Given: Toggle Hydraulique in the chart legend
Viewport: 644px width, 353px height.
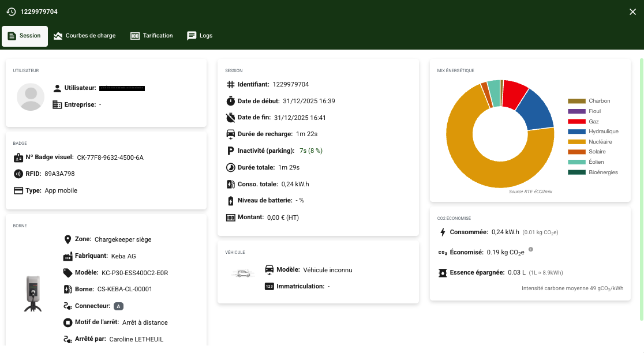Looking at the screenshot, I should (603, 132).
